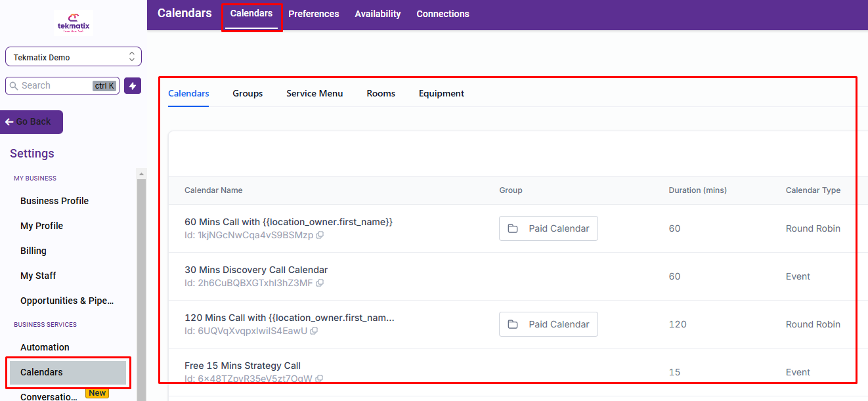Click the lightning bolt quick actions icon

(x=133, y=86)
